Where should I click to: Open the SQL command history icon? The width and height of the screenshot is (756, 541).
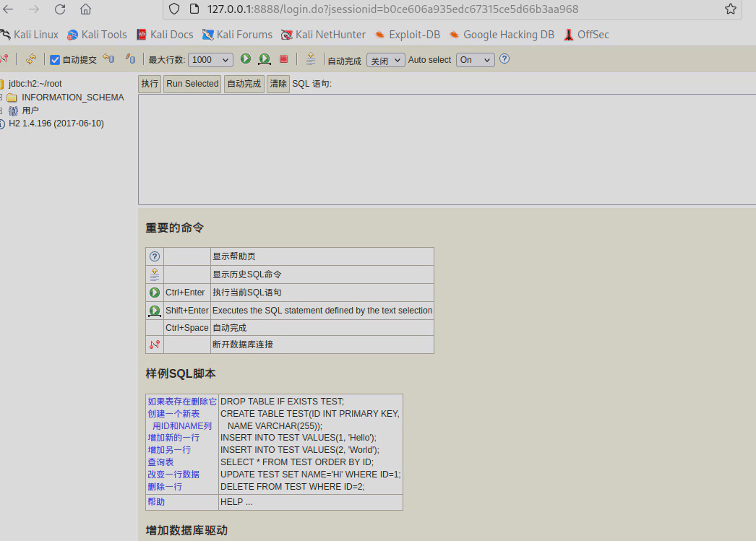pyautogui.click(x=310, y=59)
